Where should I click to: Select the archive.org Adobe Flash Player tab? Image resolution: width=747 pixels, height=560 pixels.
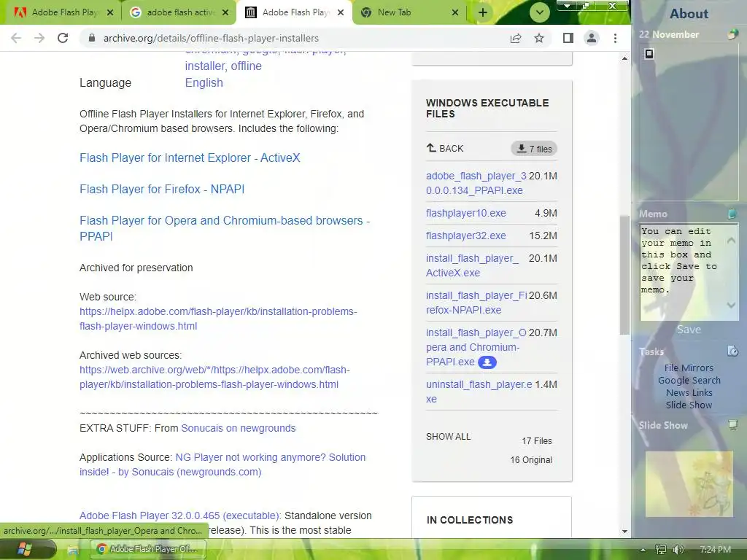(295, 12)
